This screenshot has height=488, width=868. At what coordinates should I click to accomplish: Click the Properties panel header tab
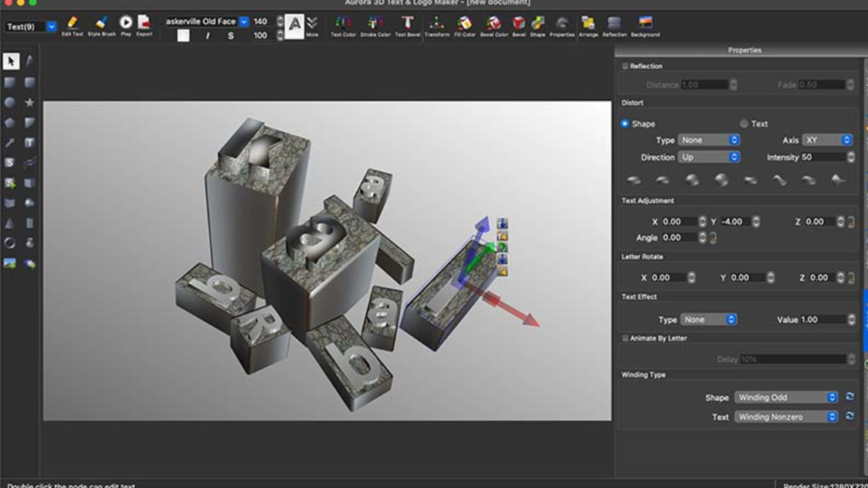744,50
